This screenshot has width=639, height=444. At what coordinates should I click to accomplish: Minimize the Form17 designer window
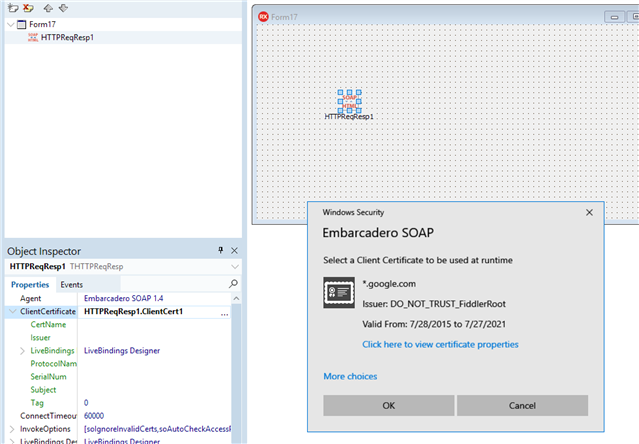(x=615, y=17)
